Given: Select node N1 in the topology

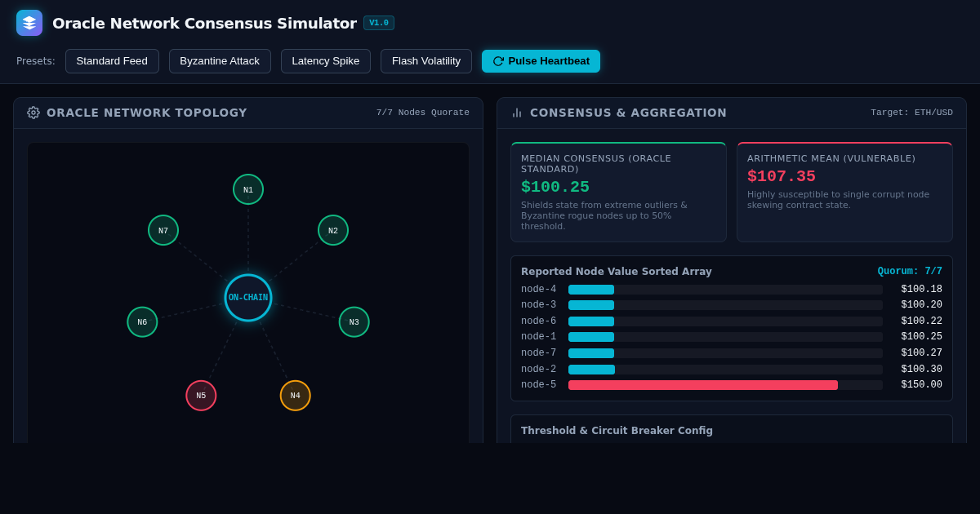Looking at the screenshot, I should 248,189.
